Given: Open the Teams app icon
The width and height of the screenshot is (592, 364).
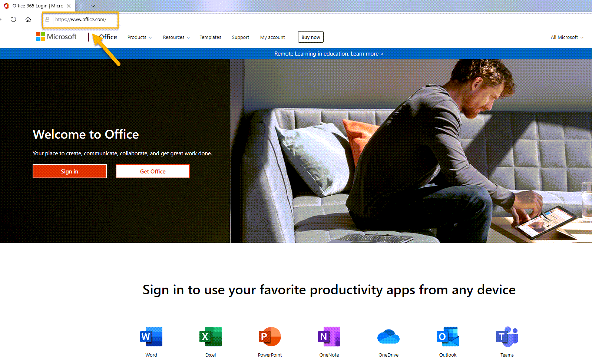Looking at the screenshot, I should pyautogui.click(x=507, y=337).
